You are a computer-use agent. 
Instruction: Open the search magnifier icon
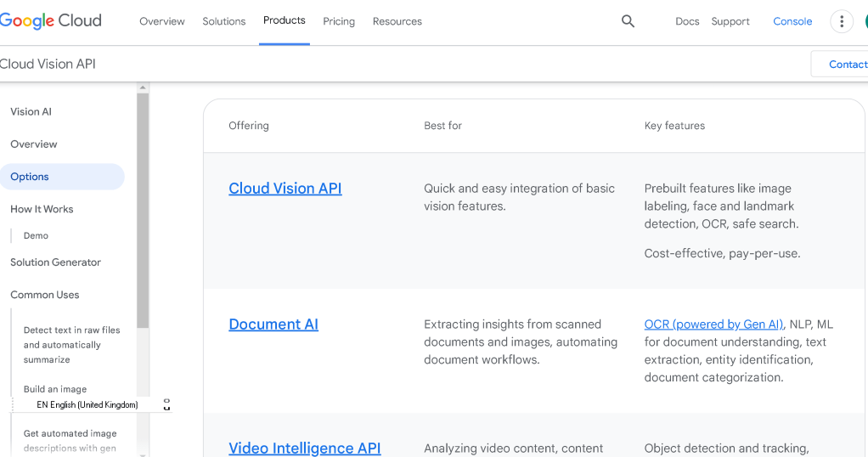pyautogui.click(x=628, y=21)
